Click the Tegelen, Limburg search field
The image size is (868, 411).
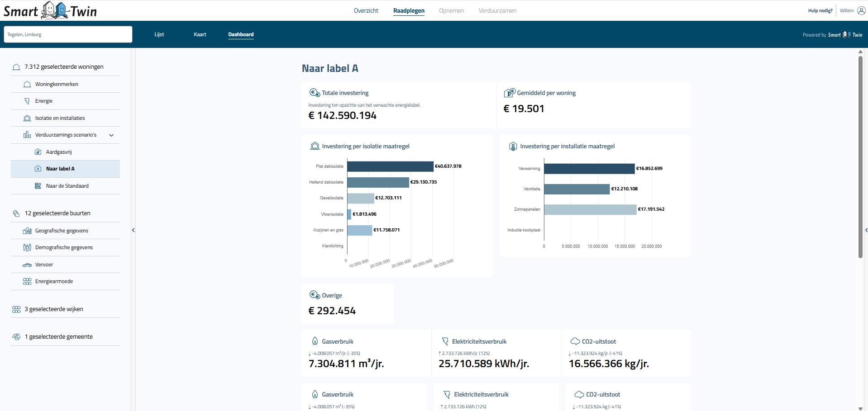point(68,34)
